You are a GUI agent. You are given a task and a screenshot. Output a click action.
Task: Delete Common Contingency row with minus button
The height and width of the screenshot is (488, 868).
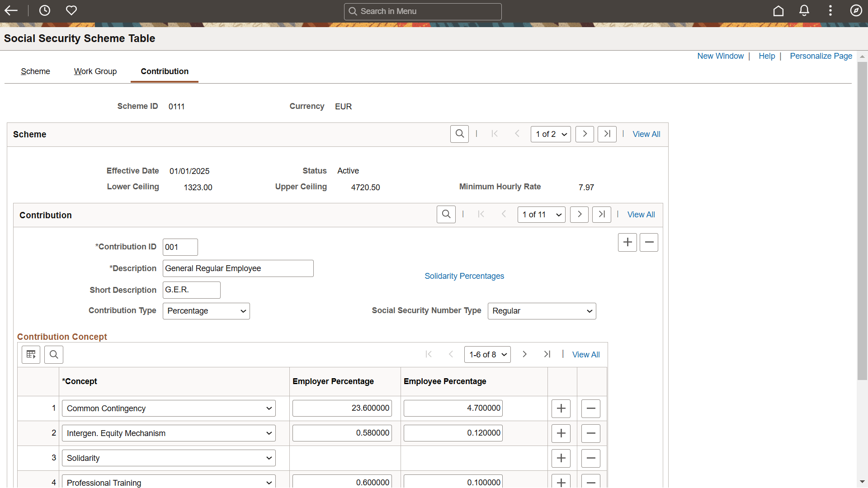[x=590, y=408]
